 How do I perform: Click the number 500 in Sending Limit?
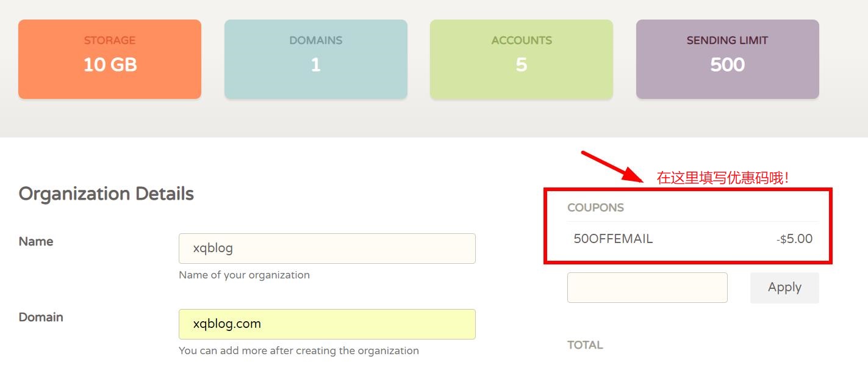727,65
